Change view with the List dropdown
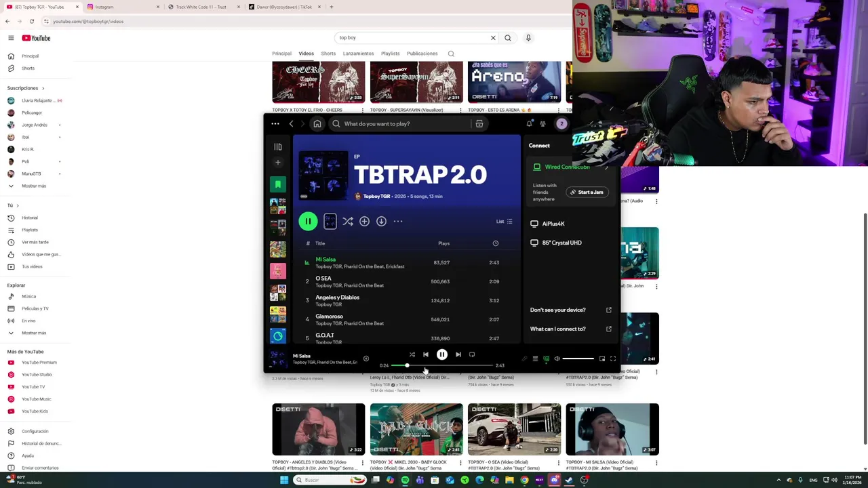The height and width of the screenshot is (488, 868). point(504,221)
